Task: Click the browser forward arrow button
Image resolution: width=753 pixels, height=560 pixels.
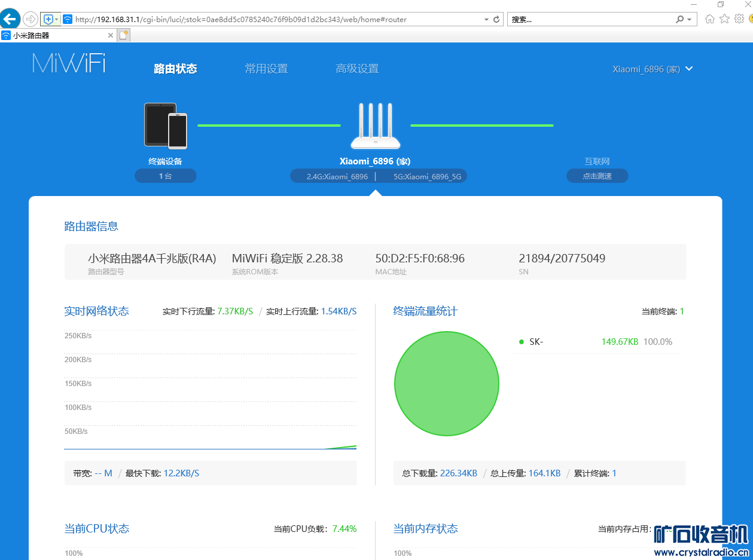Action: [x=30, y=19]
